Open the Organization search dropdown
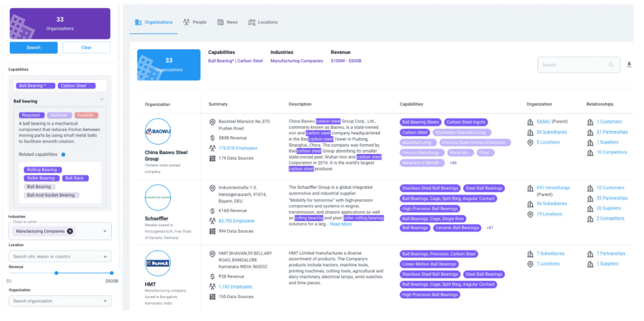This screenshot has height=321, width=644. click(104, 301)
